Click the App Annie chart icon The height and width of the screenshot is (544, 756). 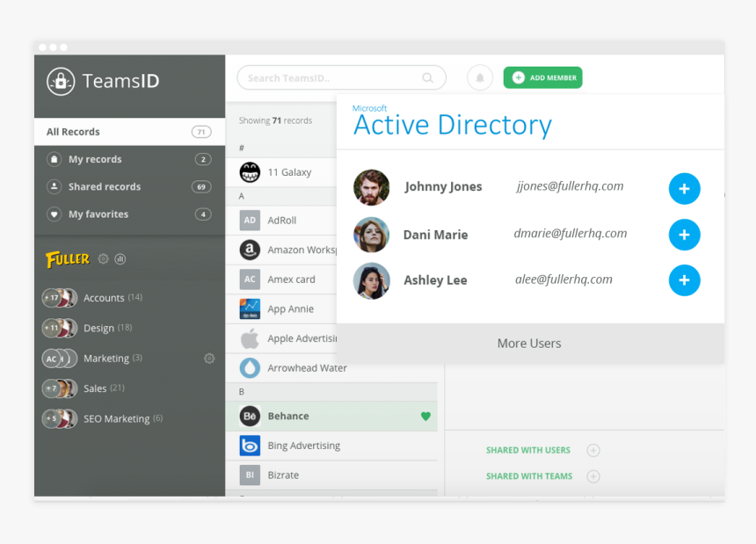click(x=250, y=308)
